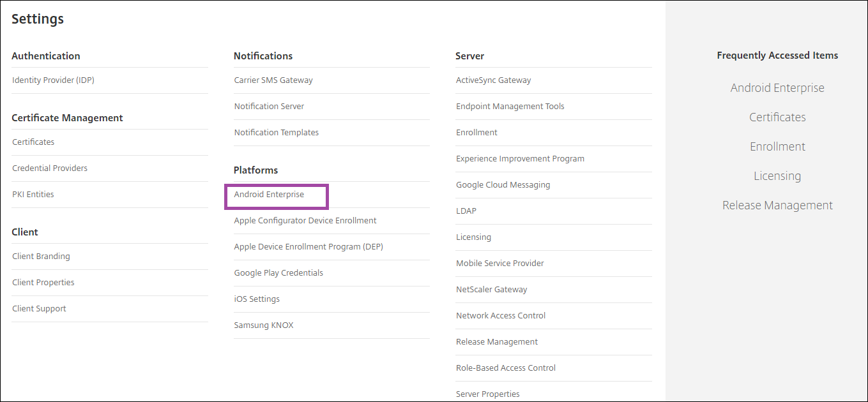Open Samsung KNOX settings
This screenshot has width=868, height=402.
[264, 325]
